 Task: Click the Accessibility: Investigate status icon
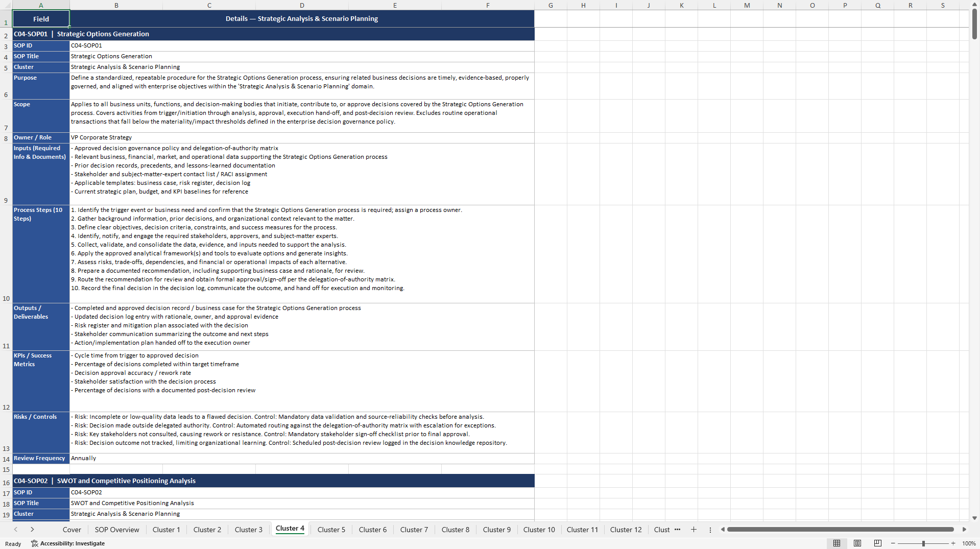(x=68, y=543)
